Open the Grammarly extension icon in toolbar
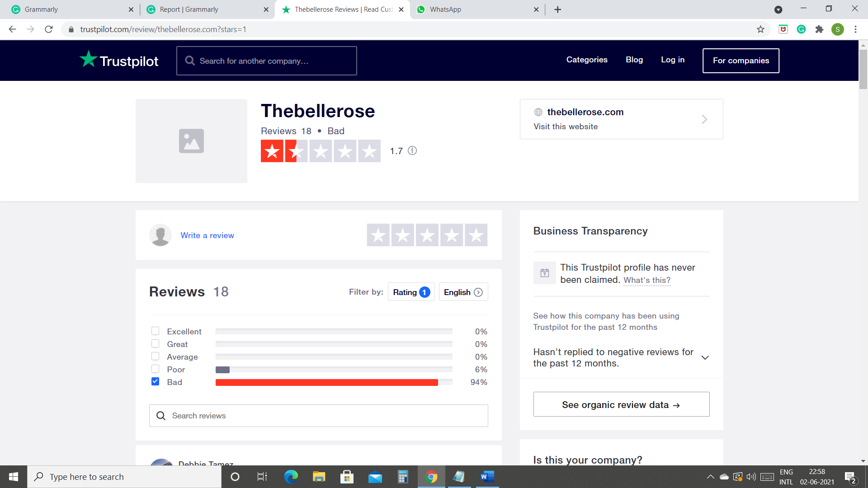Viewport: 868px width, 488px height. (x=801, y=29)
